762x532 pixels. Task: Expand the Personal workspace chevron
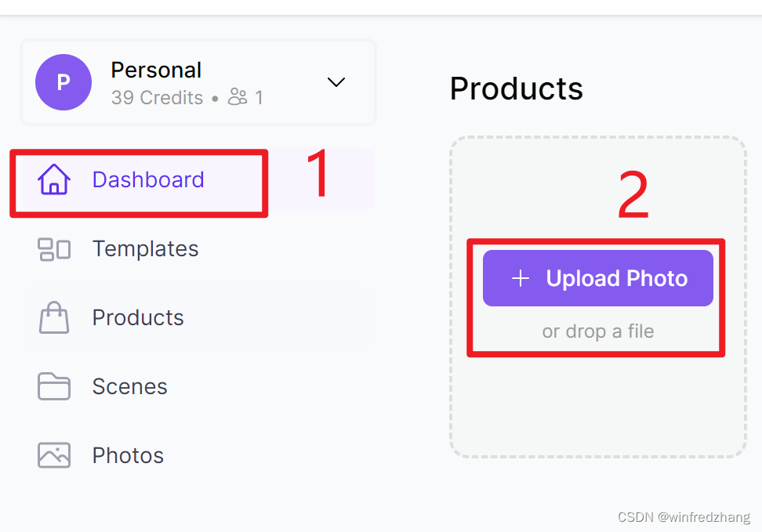pyautogui.click(x=336, y=82)
